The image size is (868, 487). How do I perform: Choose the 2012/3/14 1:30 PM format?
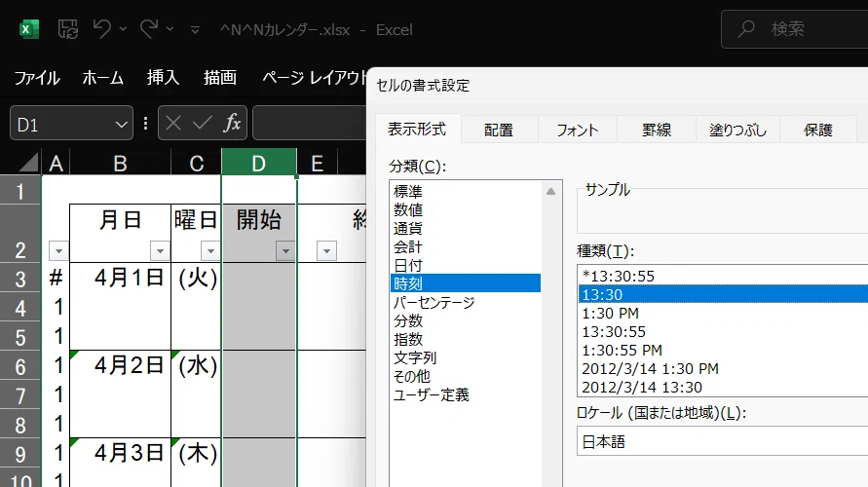pos(723,368)
